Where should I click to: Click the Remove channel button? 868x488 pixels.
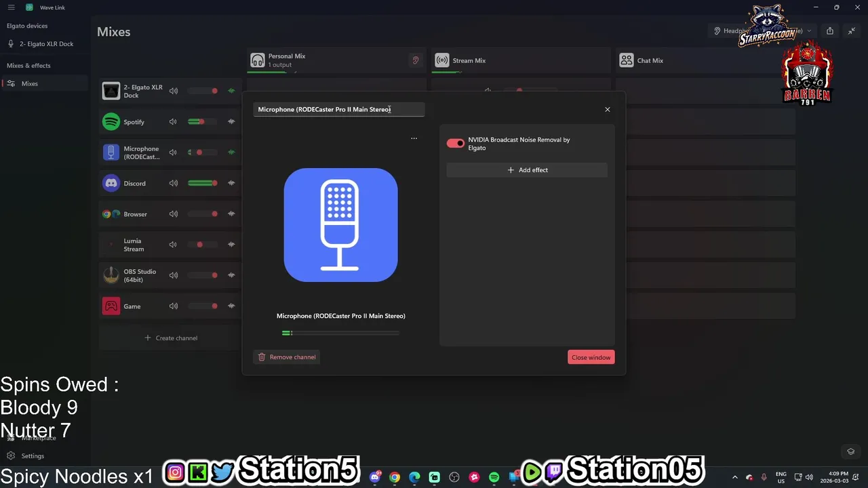287,357
